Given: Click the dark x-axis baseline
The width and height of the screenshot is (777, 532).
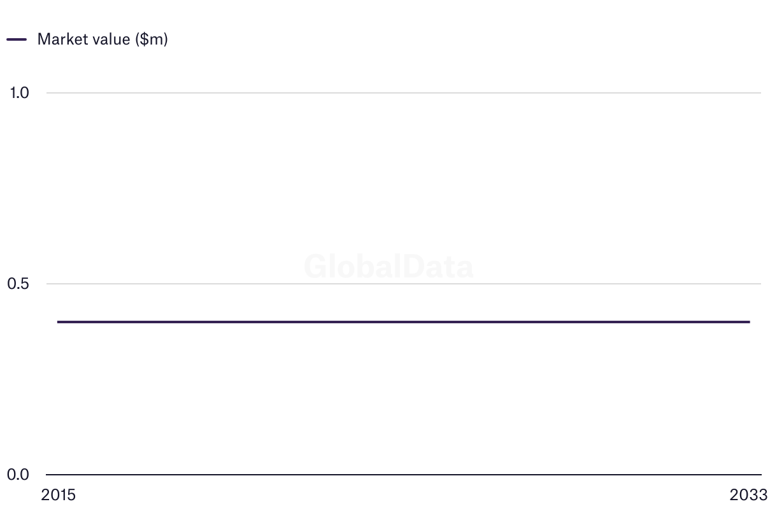Looking at the screenshot, I should (x=404, y=475).
